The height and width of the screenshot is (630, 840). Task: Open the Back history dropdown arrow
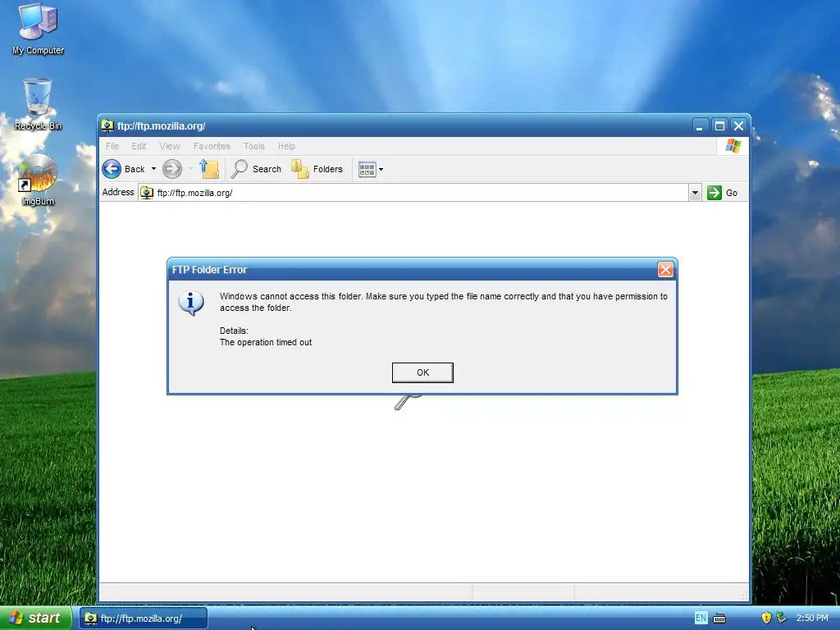[x=153, y=169]
